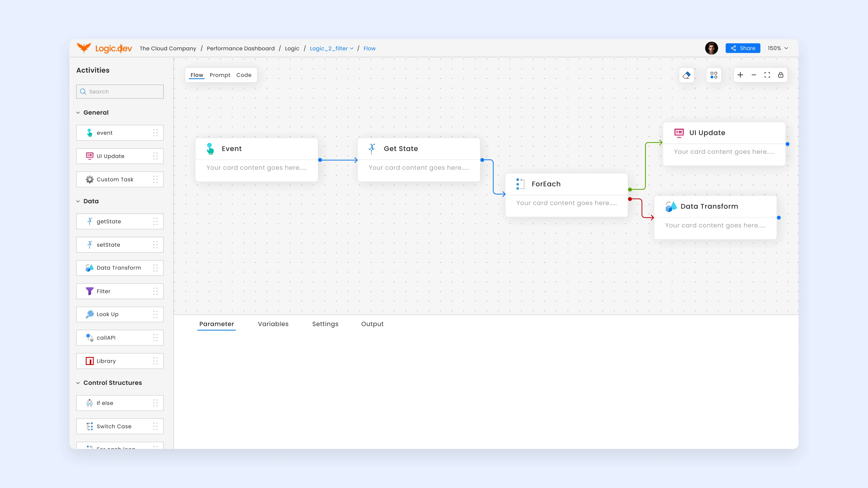The width and height of the screenshot is (868, 488).
Task: Select Data Transform in the sidebar
Action: click(120, 268)
